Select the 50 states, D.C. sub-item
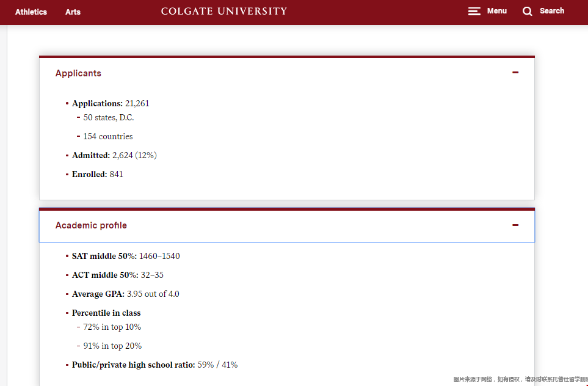588x386 pixels. pos(109,117)
